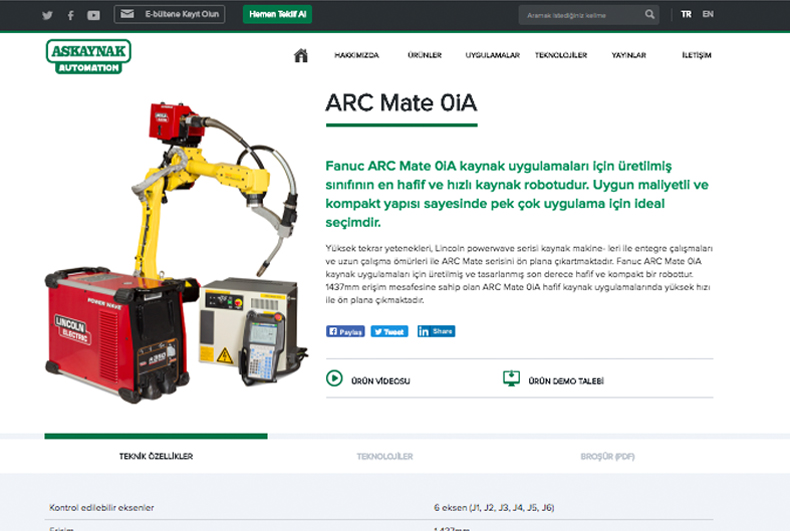Open the ÜRÜN DEMO TALEBİ link
The height and width of the screenshot is (531, 790).
(x=566, y=381)
